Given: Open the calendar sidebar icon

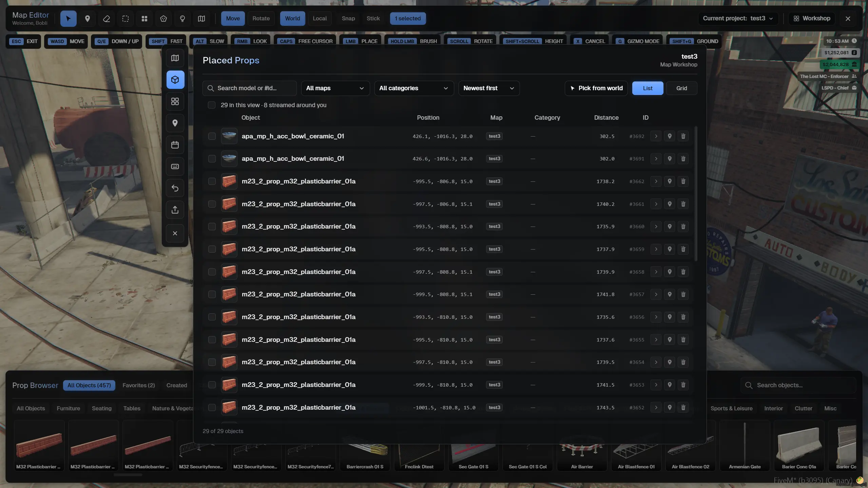Looking at the screenshot, I should click(175, 145).
